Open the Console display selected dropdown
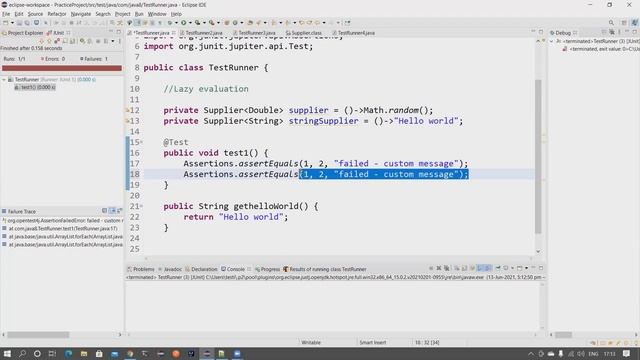The width and height of the screenshot is (640, 360). pyautogui.click(x=512, y=268)
